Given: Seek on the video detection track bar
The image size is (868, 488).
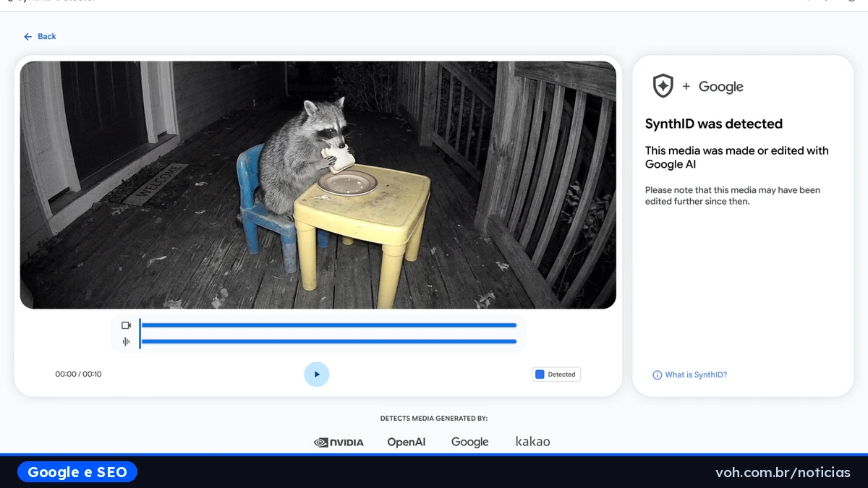Looking at the screenshot, I should (328, 325).
